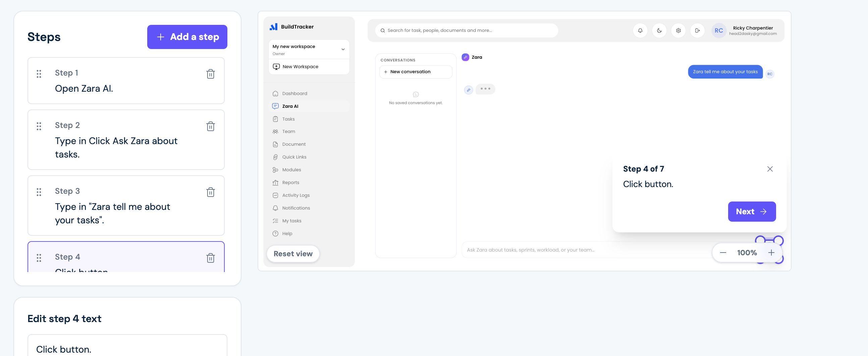Open the Team page
This screenshot has width=868, height=356.
point(309,132)
